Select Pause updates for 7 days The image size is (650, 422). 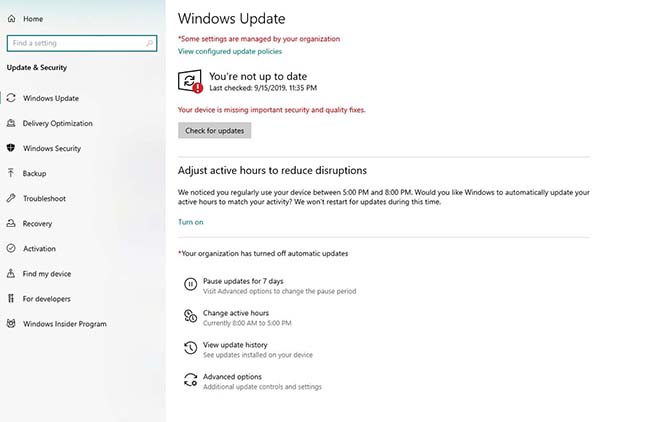[243, 281]
